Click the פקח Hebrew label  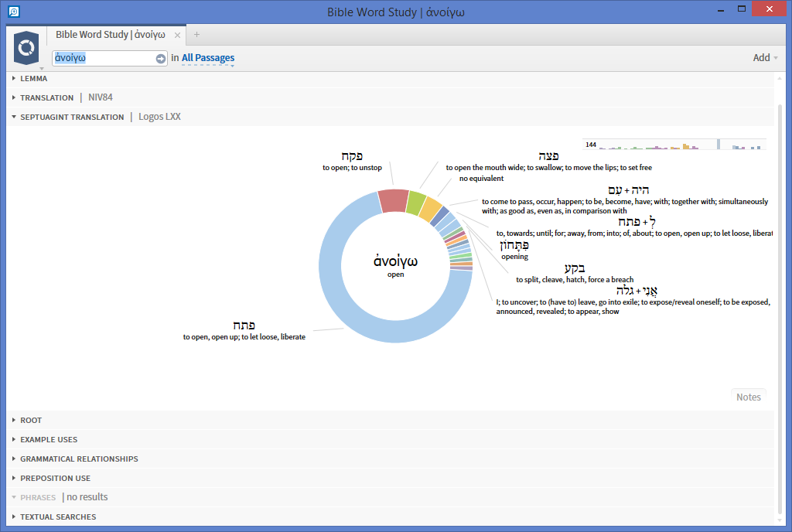[x=352, y=156]
